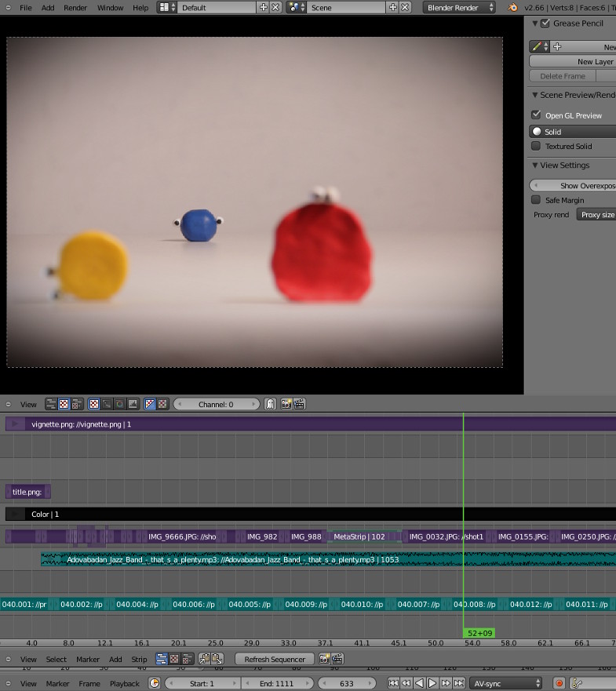Viewport: 616px width, 691px height.
Task: Choose Chroma Vectorscope display mode icon
Action: coord(119,404)
